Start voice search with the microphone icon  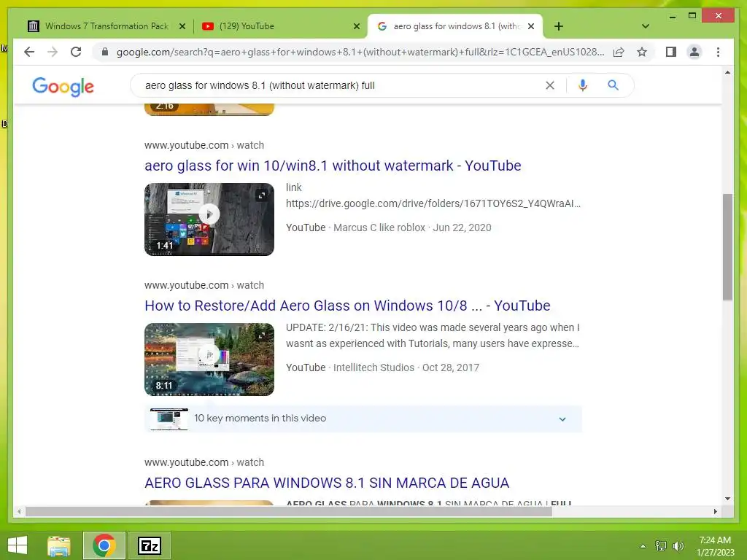point(582,85)
